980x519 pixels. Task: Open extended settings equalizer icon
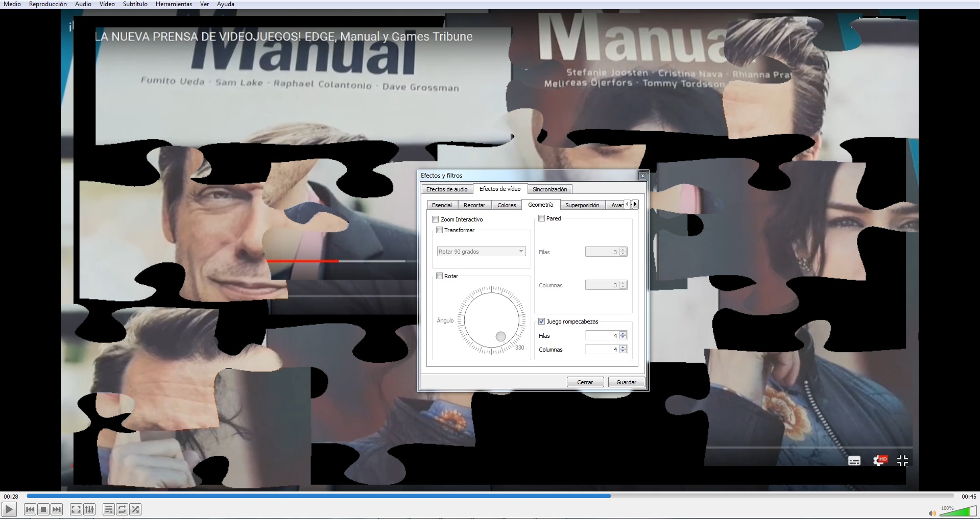[x=89, y=509]
